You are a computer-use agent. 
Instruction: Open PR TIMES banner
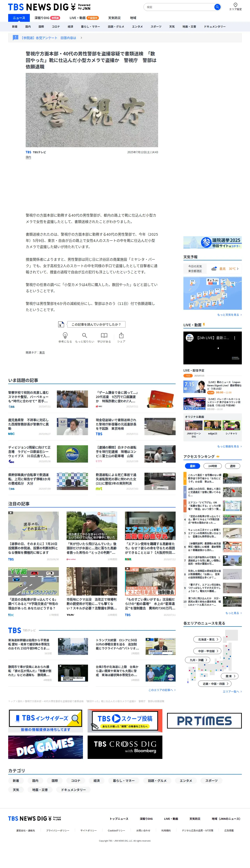point(204,720)
